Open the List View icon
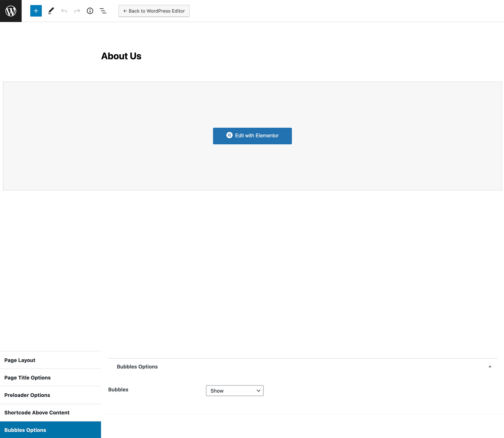504x438 pixels. [x=103, y=11]
